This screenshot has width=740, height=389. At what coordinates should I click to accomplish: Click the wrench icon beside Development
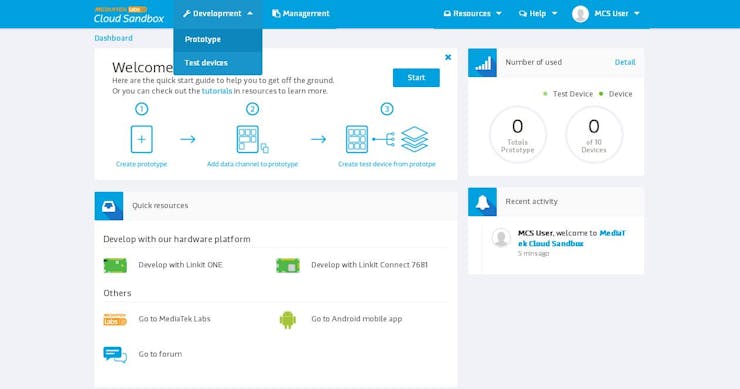click(186, 14)
